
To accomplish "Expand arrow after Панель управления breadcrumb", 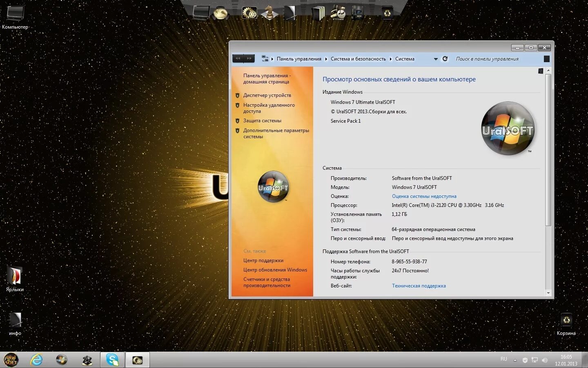I will coord(326,59).
